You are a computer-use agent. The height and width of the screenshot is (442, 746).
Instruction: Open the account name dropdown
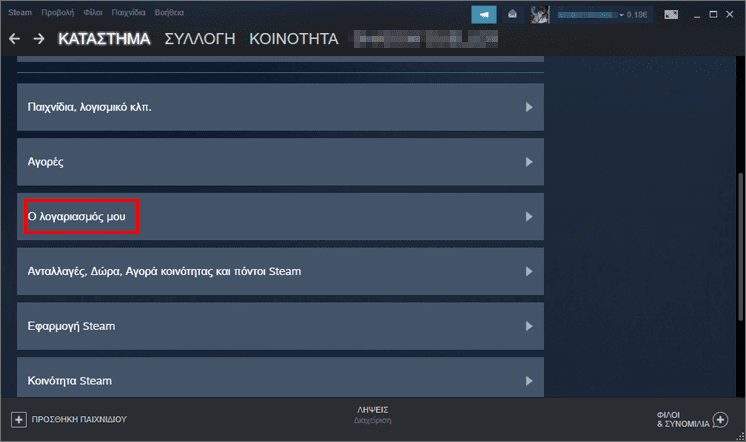(590, 15)
